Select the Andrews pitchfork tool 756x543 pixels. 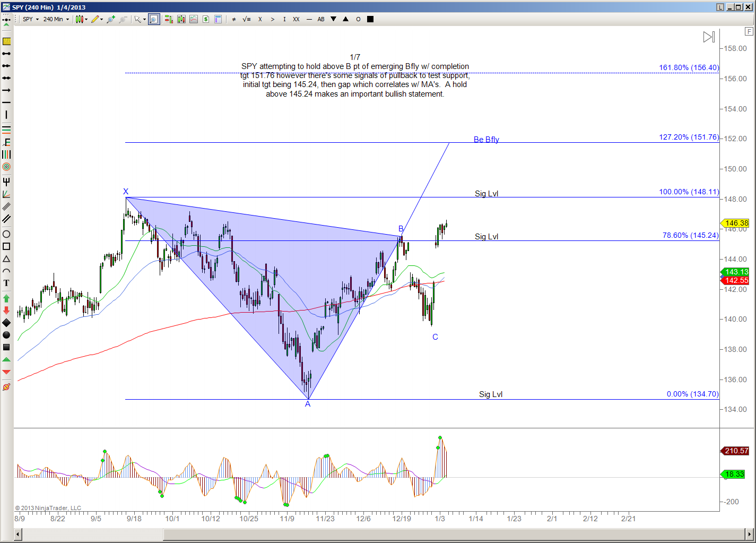pyautogui.click(x=6, y=182)
